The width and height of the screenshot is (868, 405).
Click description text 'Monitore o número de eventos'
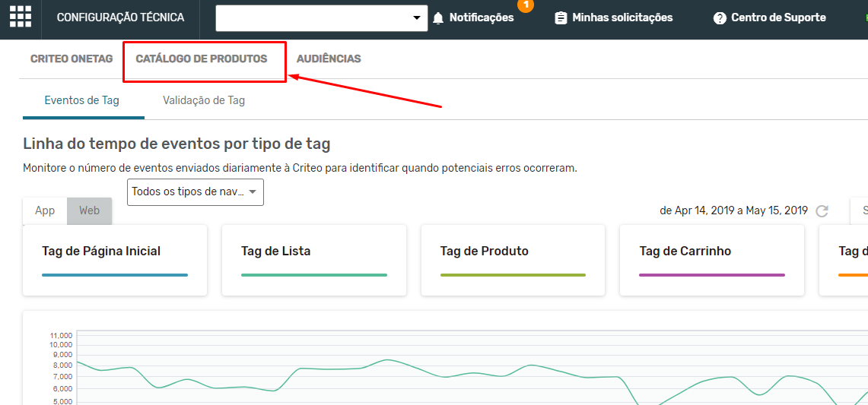[x=300, y=168]
